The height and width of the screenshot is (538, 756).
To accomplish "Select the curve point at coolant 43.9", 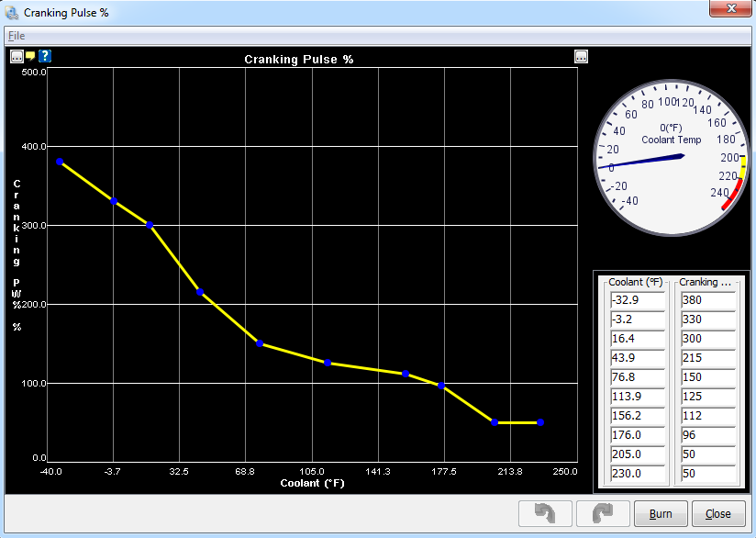I will (x=199, y=292).
